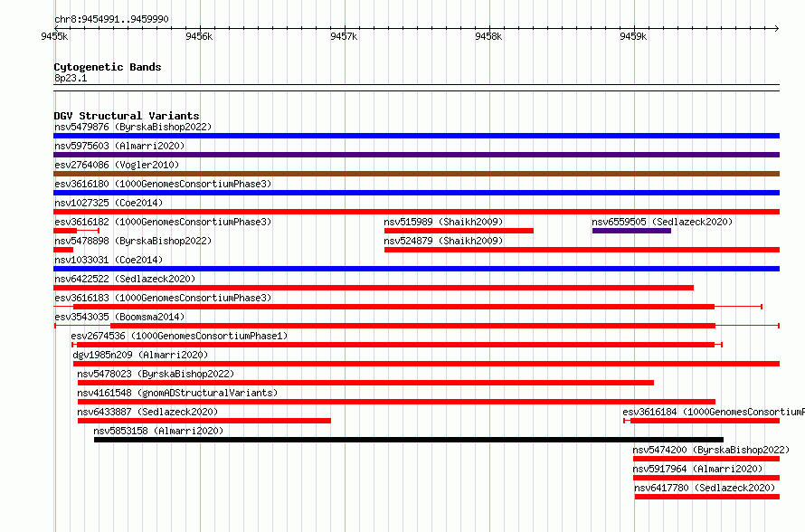This screenshot has height=532, width=805.
Task: Click the red bar for nsv5474200
Action: (706, 459)
